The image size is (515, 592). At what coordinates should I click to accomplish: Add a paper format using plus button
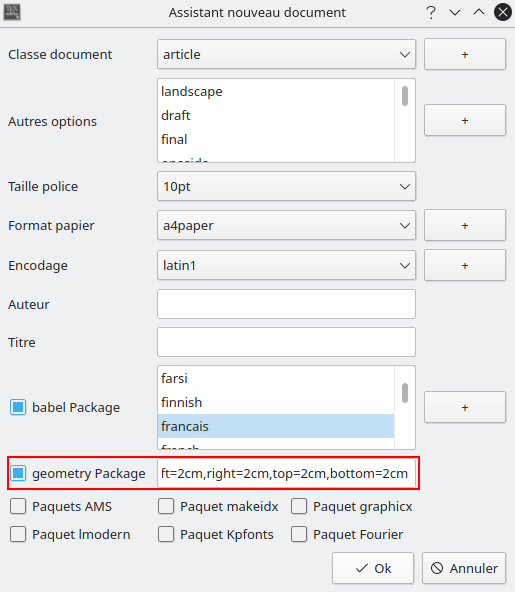[x=465, y=225]
